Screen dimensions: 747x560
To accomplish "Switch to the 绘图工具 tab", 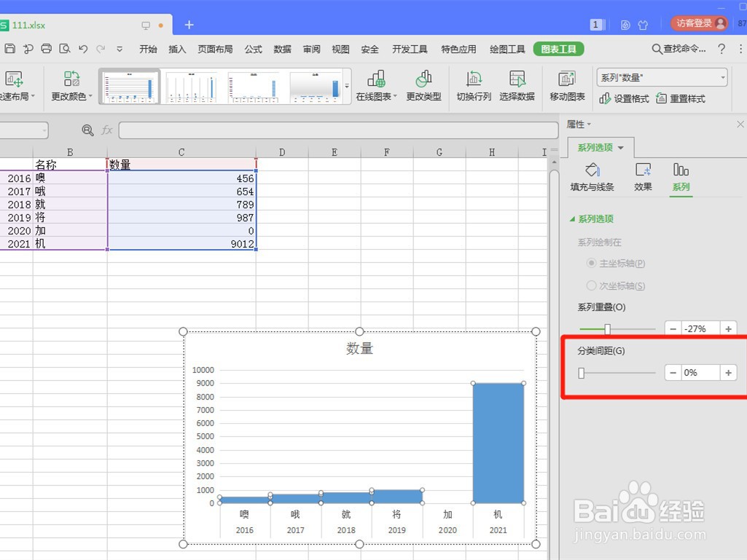I will coord(507,49).
